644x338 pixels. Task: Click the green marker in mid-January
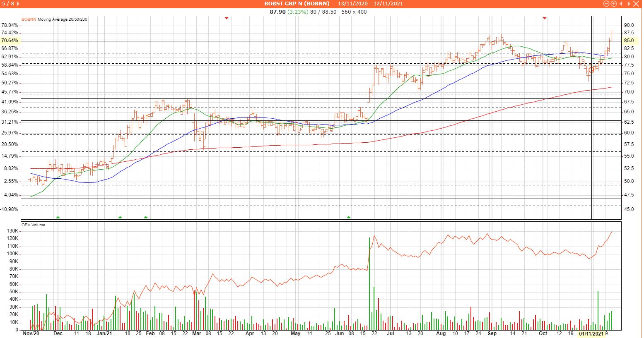pos(120,217)
